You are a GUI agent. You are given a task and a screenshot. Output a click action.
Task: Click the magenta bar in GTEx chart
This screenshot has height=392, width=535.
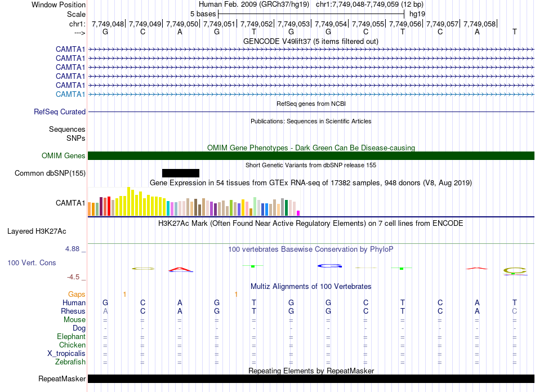[x=298, y=212]
